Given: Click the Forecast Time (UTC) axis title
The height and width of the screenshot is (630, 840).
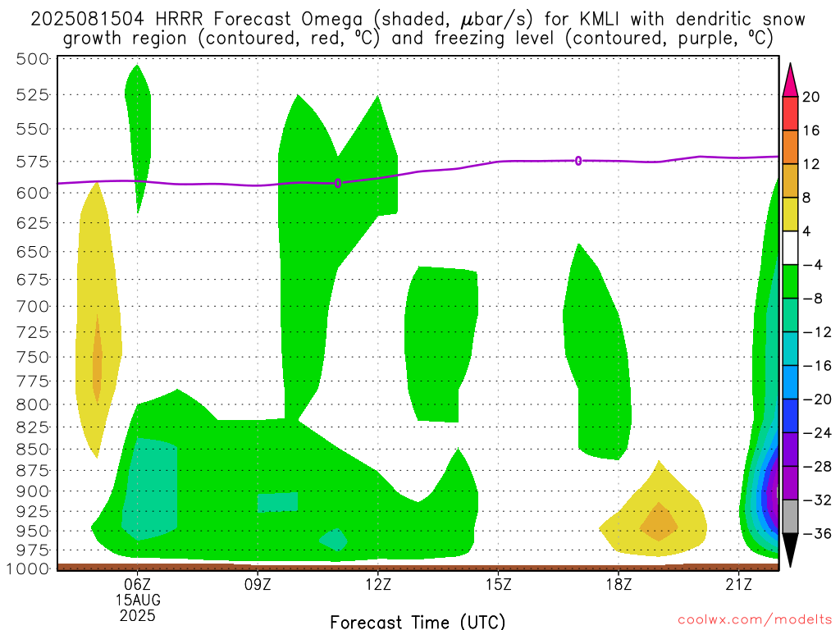Looking at the screenshot, I should (x=418, y=622).
